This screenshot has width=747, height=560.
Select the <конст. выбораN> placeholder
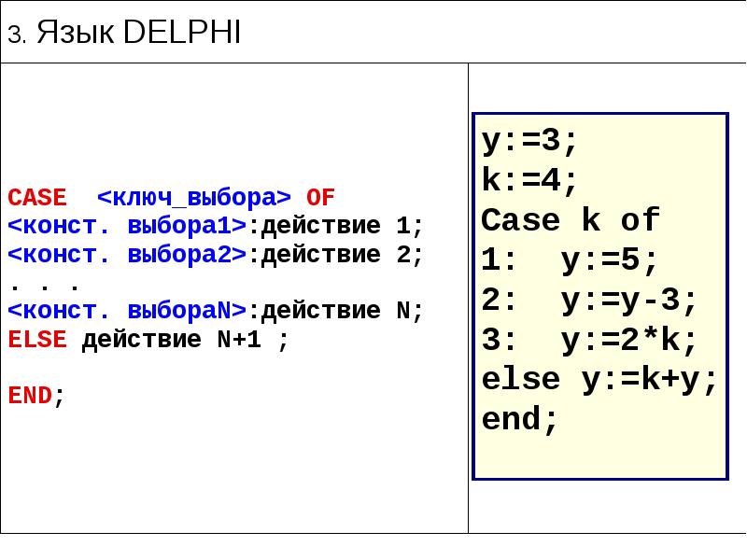(x=127, y=311)
